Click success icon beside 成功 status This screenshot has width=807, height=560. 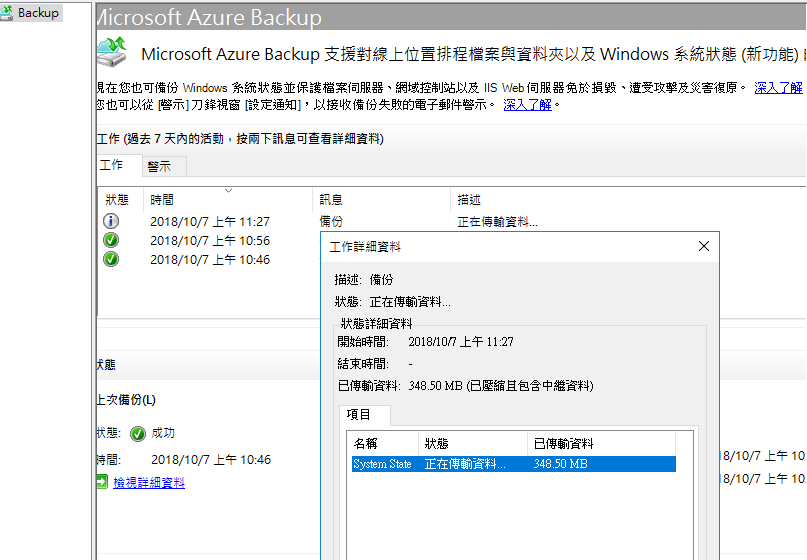(137, 434)
